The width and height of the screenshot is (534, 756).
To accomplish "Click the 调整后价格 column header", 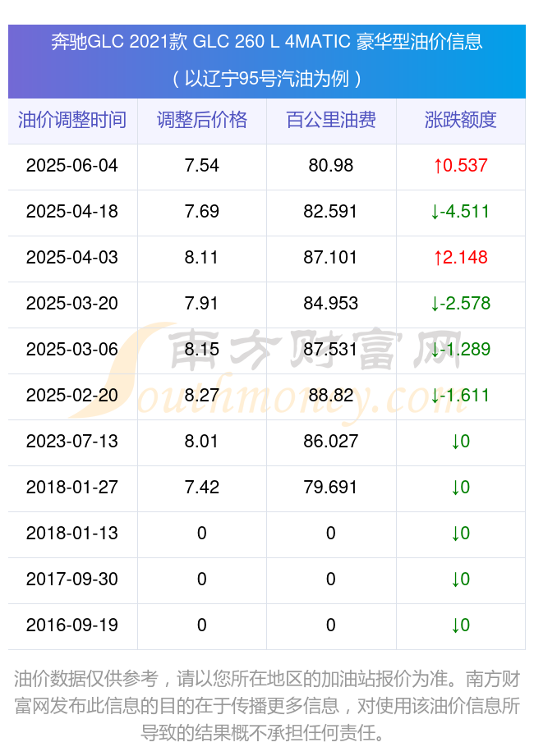I will coord(201,120).
